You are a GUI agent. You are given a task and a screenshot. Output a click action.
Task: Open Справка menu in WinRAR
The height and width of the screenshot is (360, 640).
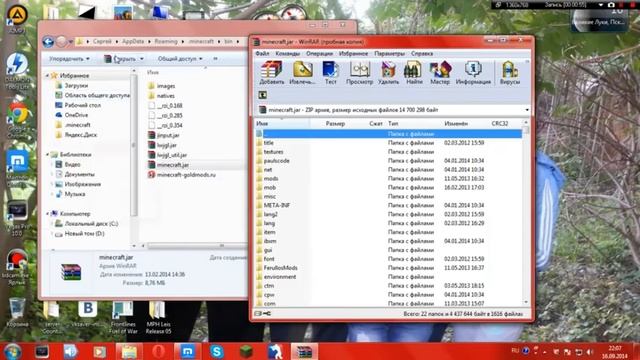[x=422, y=53]
